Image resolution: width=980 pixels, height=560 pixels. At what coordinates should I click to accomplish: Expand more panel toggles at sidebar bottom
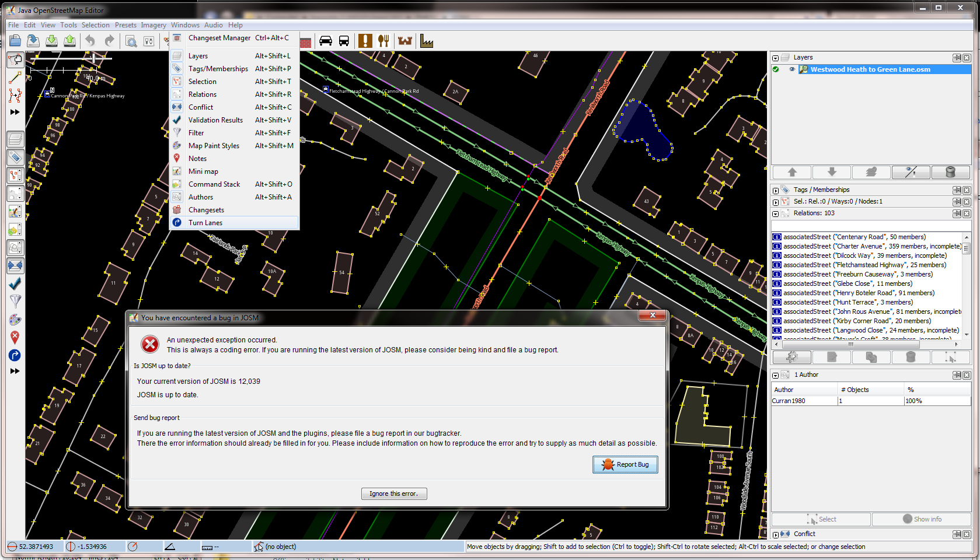15,371
